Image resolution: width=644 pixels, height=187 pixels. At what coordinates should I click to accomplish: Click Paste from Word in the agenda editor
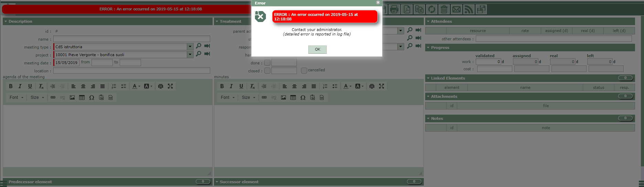tap(101, 97)
